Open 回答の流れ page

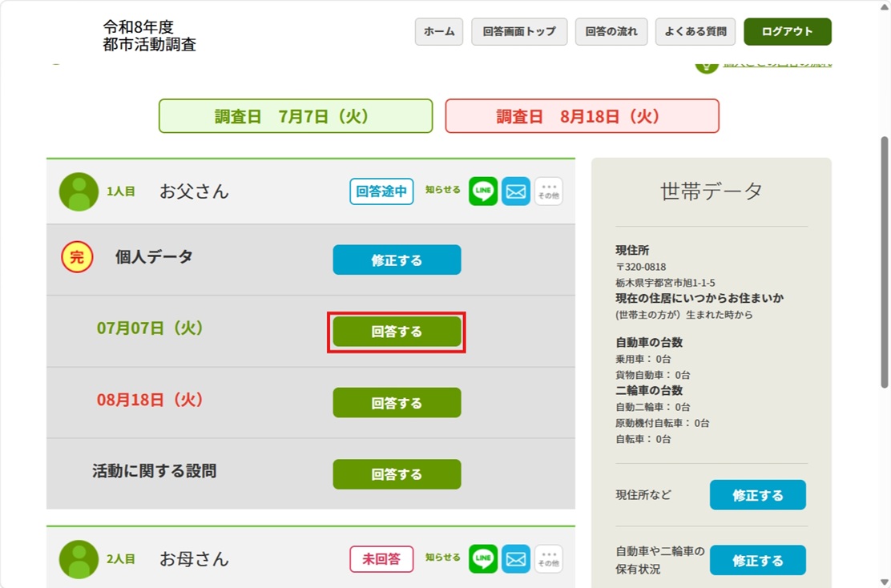611,31
